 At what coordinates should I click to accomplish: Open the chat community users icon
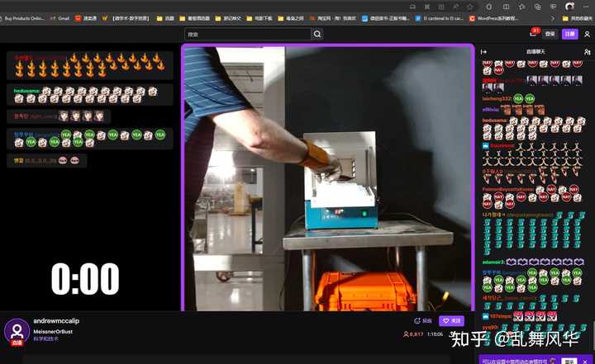click(x=587, y=51)
